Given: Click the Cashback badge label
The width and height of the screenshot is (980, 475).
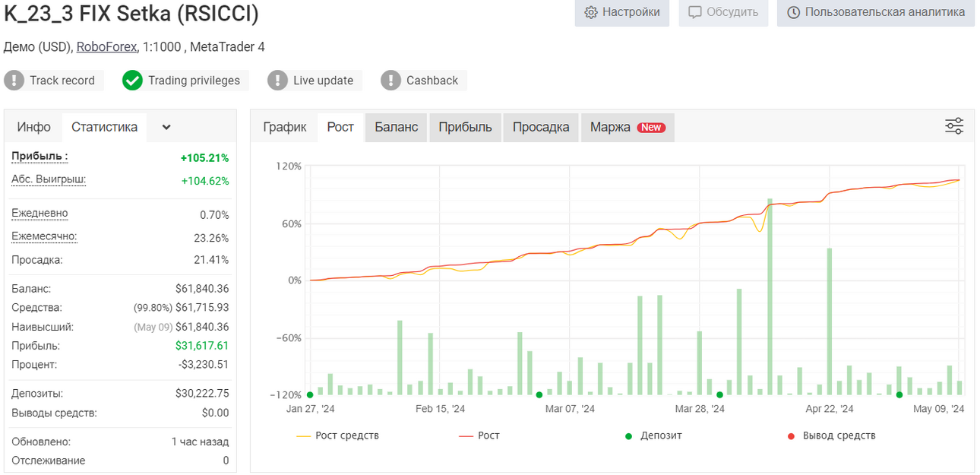Looking at the screenshot, I should click(x=432, y=81).
